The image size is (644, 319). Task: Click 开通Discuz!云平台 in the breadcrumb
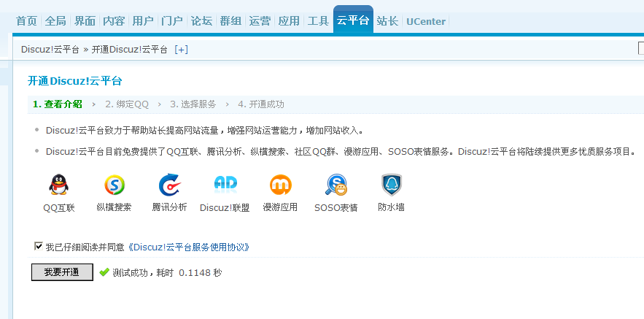click(129, 50)
